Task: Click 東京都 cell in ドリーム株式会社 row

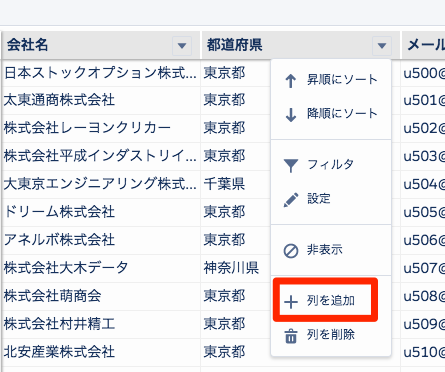Action: click(236, 213)
